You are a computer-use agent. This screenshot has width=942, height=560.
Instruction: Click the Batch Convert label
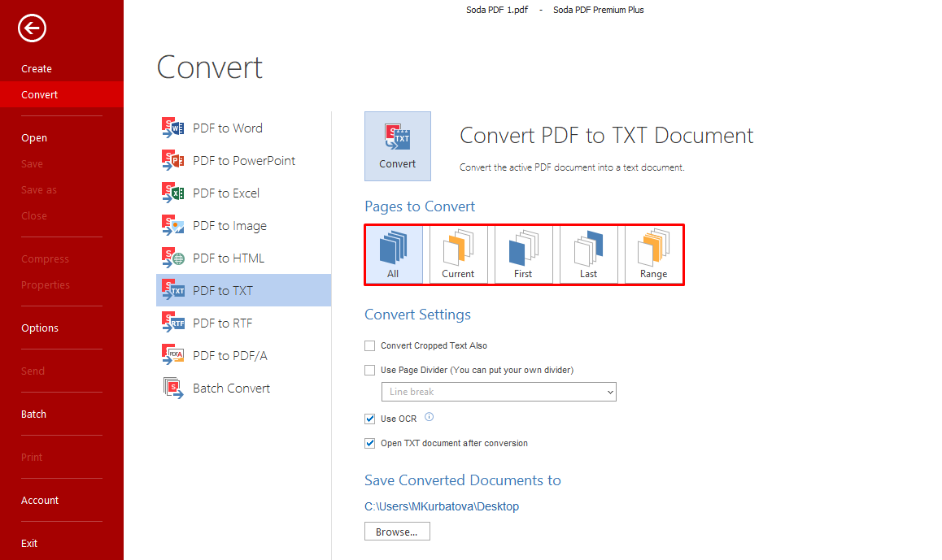click(231, 388)
